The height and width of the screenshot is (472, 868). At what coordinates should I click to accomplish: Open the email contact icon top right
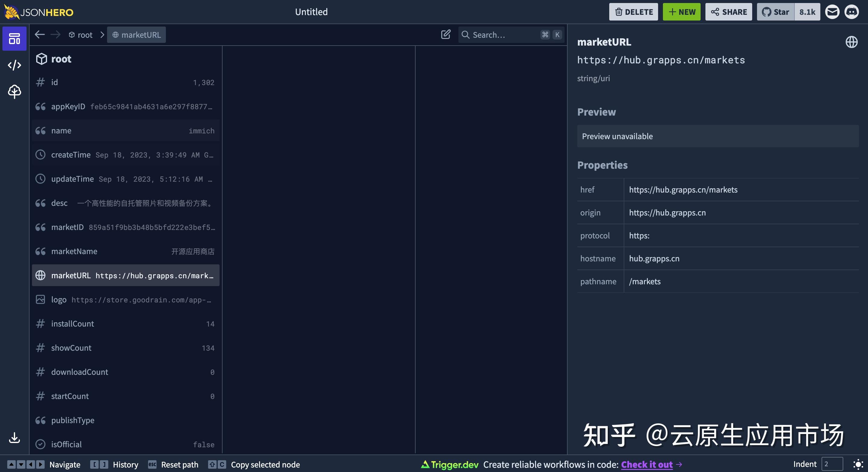pos(833,11)
